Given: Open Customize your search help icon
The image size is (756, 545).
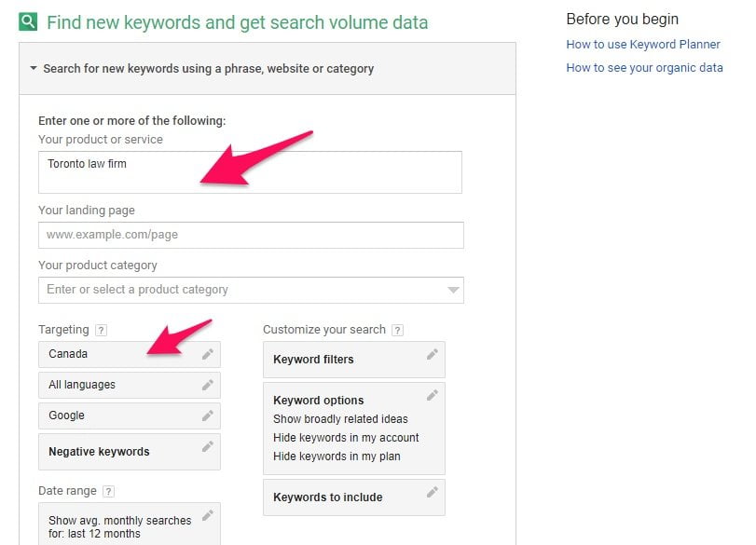Looking at the screenshot, I should [x=397, y=330].
